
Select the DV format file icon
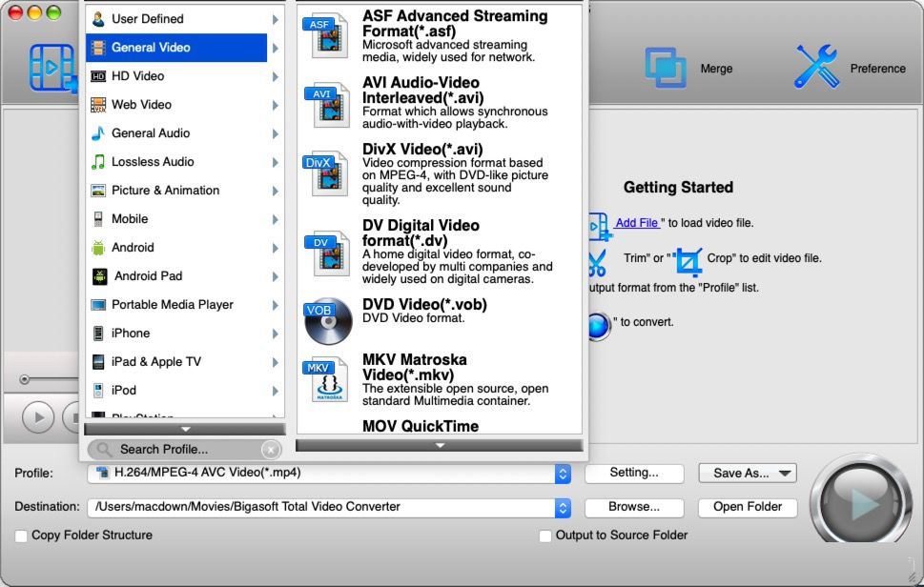pos(327,253)
